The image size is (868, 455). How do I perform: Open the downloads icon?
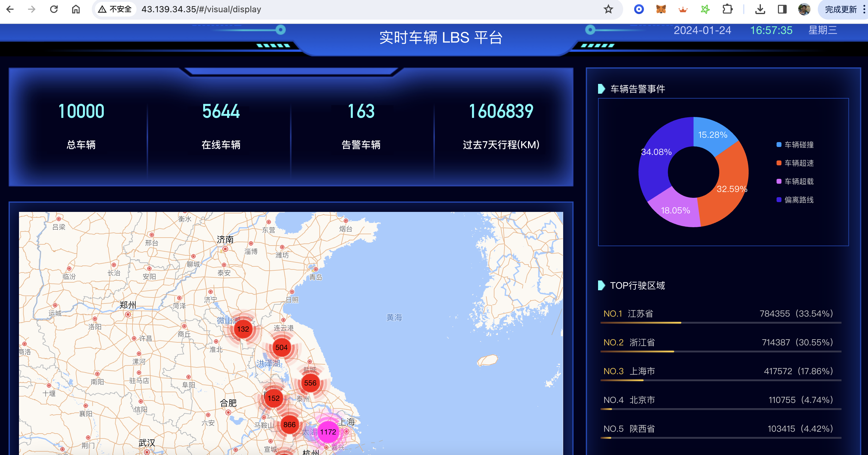tap(760, 9)
